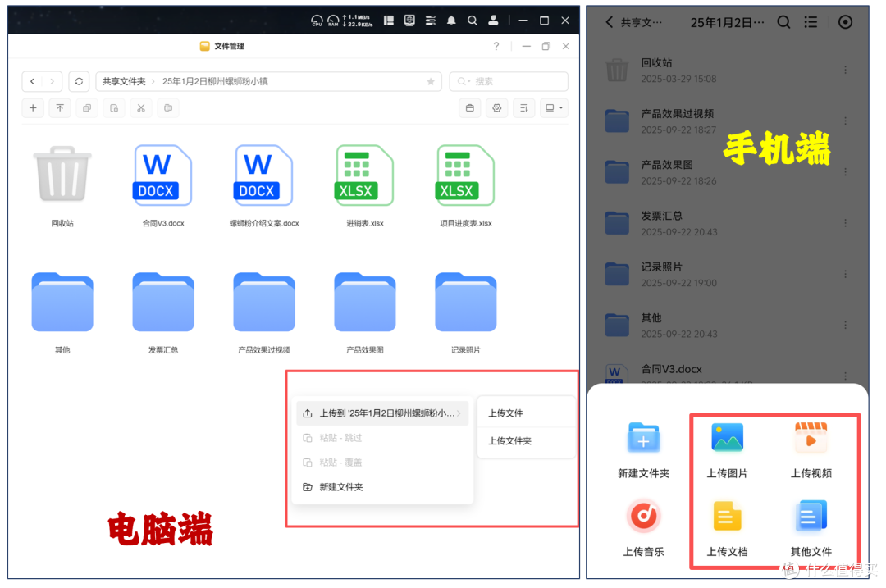Click the cut scissors toolbar icon
Image resolution: width=886 pixels, height=588 pixels.
141,108
